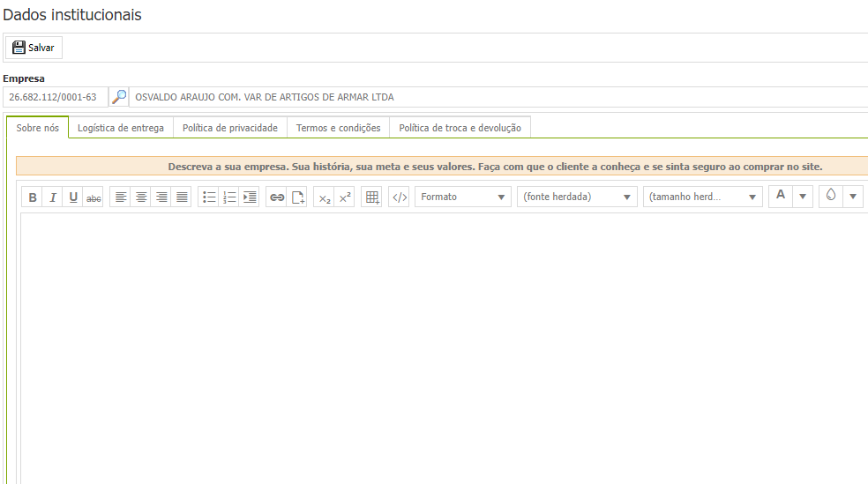The image size is (868, 484).
Task: Toggle italic text formatting
Action: click(x=53, y=197)
